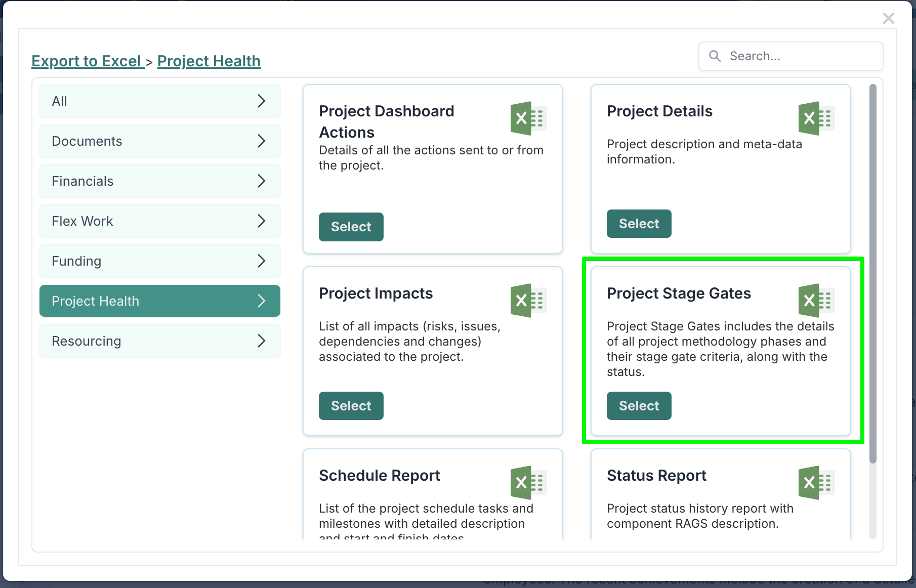Screen dimensions: 916x588
Task: Click the vertical scrollbar of export list
Action: [872, 274]
